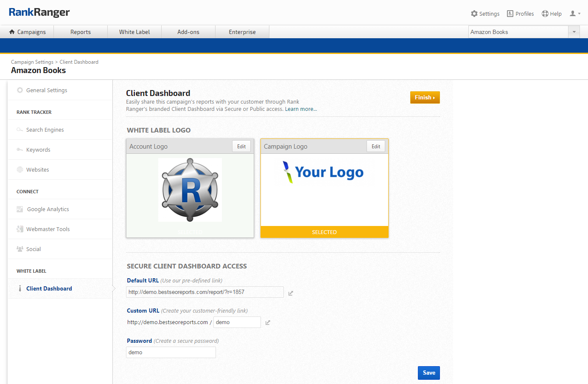This screenshot has width=588, height=384.
Task: Select the Account Logo card
Action: click(x=190, y=191)
